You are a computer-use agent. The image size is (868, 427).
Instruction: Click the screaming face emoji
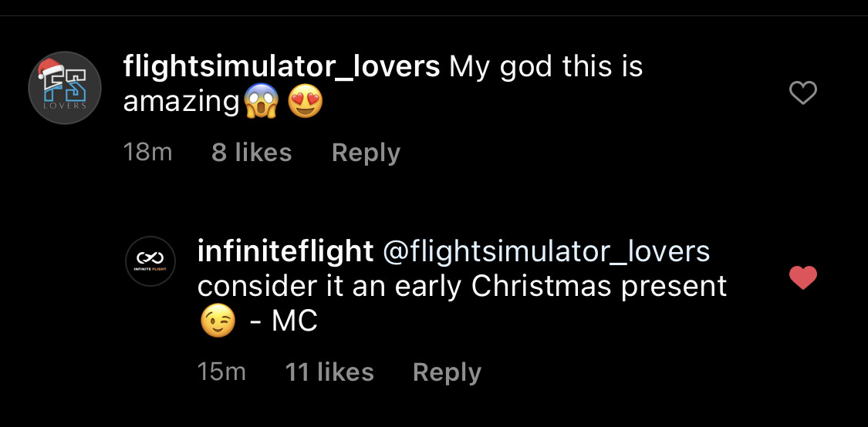[260, 103]
